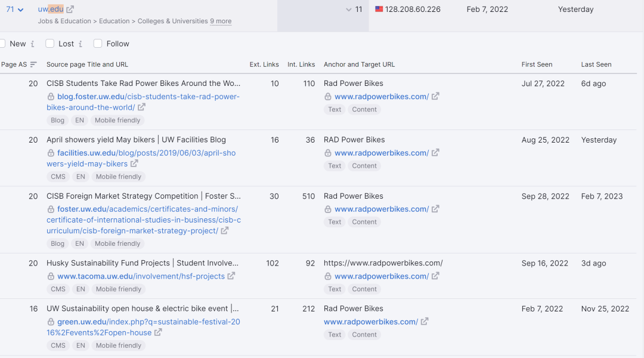
Task: Click the Last Seen column header
Action: pyautogui.click(x=596, y=64)
